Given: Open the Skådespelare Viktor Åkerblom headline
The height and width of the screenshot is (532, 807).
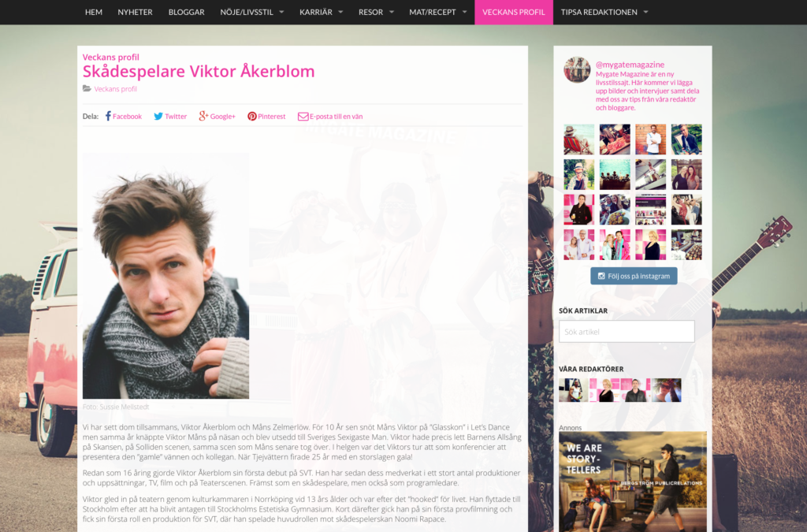Looking at the screenshot, I should click(x=199, y=71).
